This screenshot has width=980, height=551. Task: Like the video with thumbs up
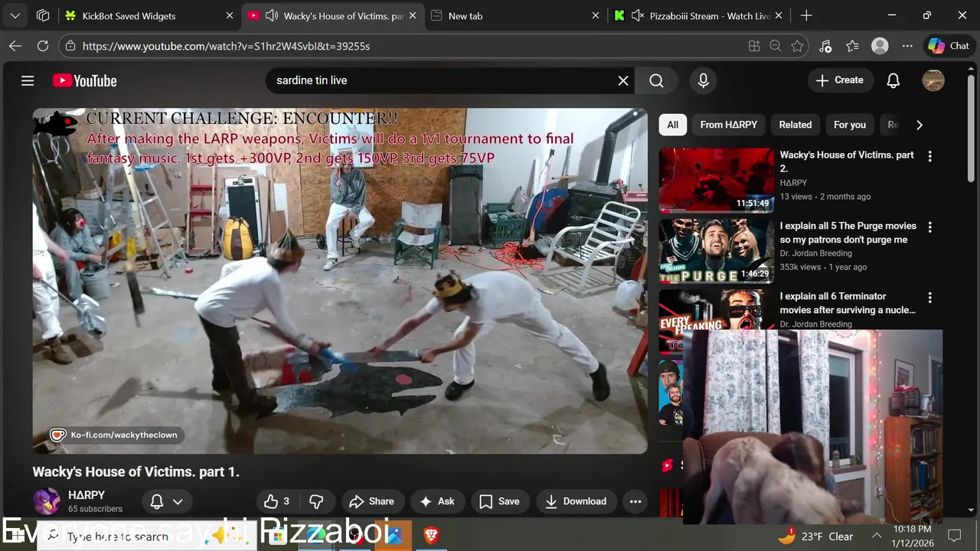(277, 501)
